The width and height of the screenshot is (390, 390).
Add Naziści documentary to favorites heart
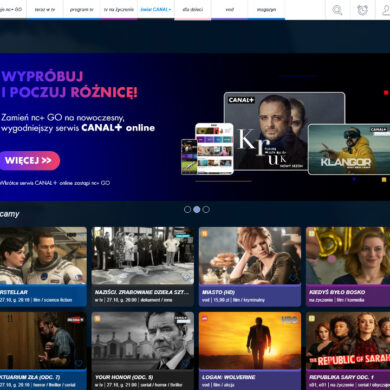tap(186, 277)
